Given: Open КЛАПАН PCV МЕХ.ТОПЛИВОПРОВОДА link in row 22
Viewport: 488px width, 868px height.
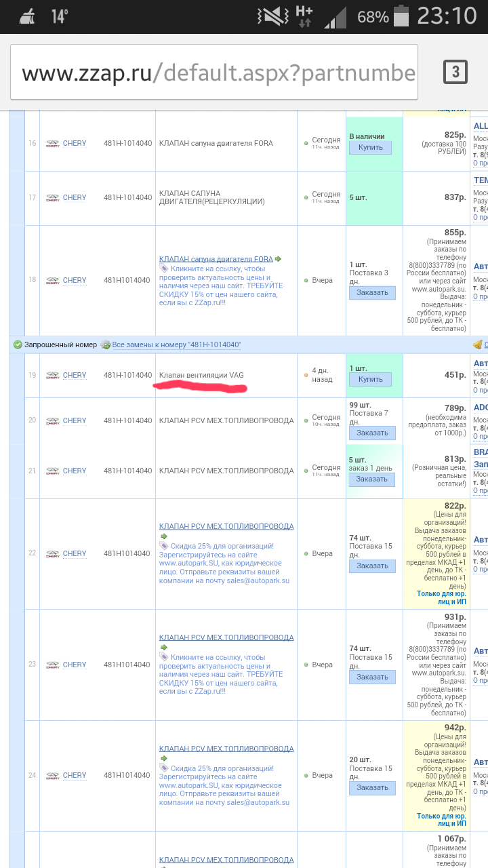Looking at the screenshot, I should pos(226,526).
